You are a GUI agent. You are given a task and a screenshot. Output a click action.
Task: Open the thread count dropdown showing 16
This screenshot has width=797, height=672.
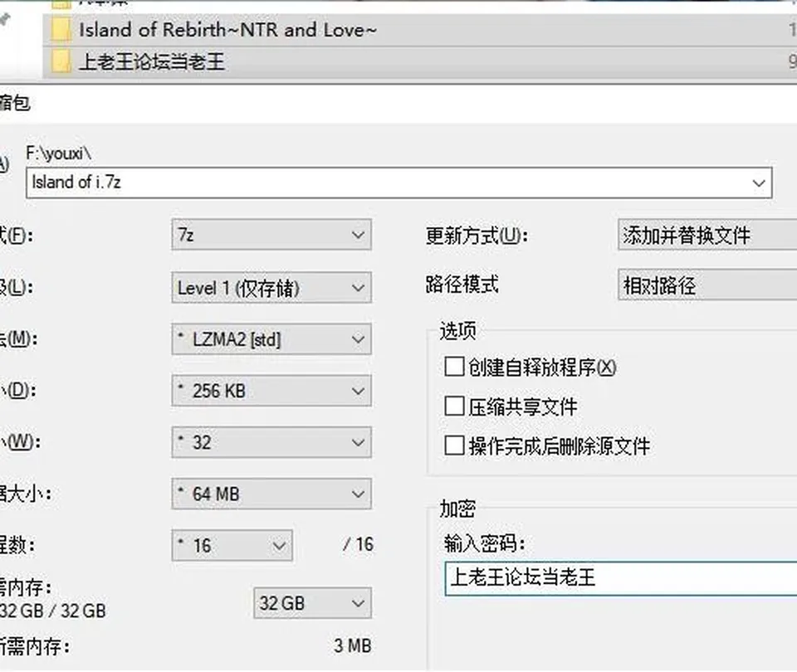[x=232, y=546]
